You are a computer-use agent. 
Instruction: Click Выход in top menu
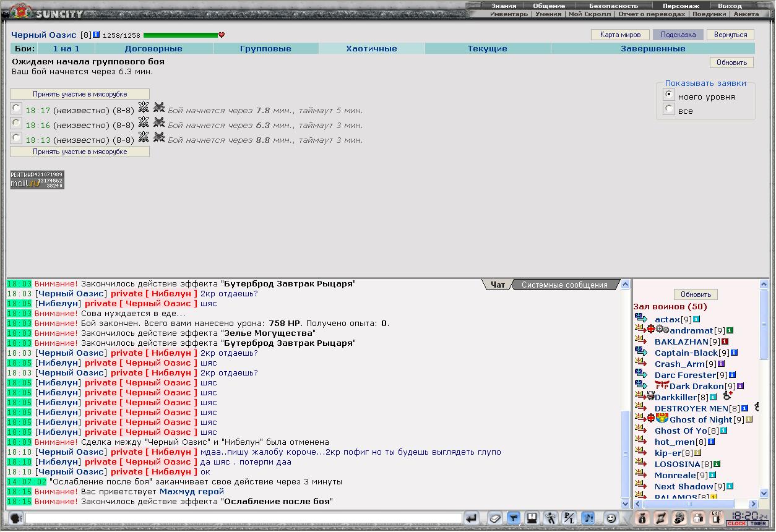(730, 6)
